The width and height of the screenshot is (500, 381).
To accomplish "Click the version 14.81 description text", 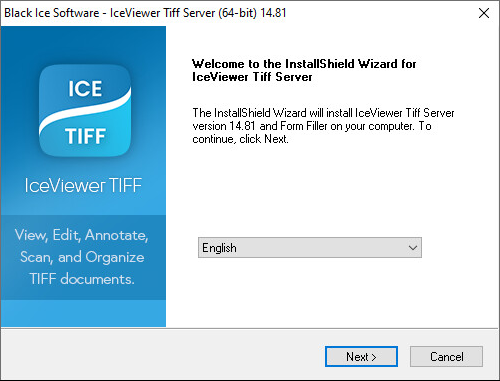I will coord(312,126).
